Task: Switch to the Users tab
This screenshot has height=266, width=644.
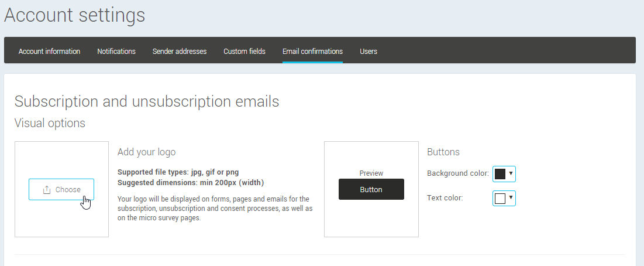Action: tap(369, 52)
